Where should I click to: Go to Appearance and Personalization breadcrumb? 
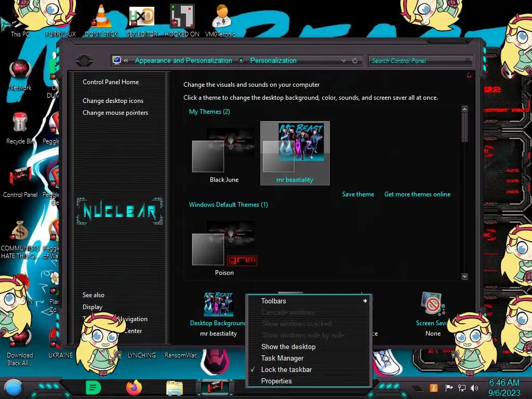(x=183, y=60)
